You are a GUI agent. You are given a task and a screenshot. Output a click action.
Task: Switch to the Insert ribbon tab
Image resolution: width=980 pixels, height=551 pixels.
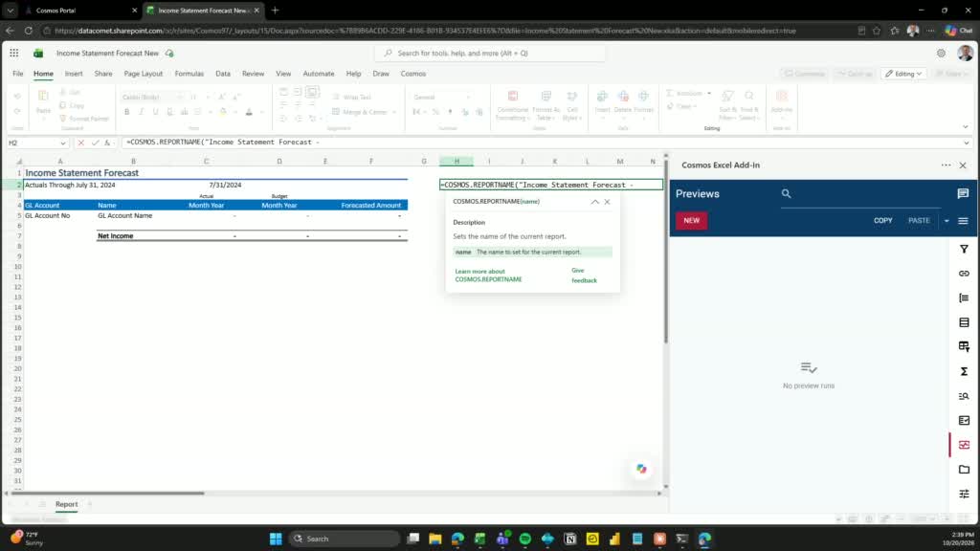[x=74, y=74]
